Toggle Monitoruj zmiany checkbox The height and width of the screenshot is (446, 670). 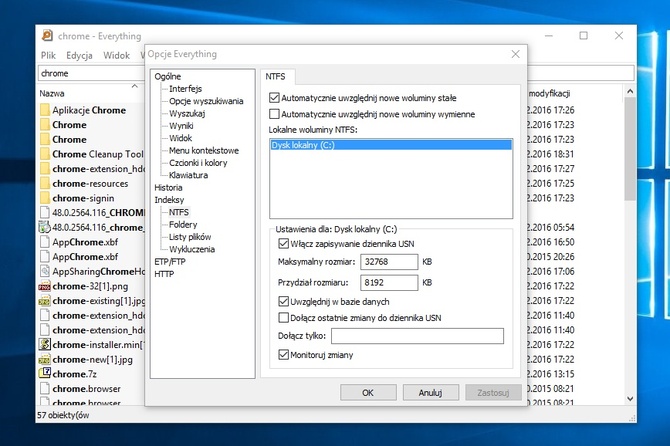[283, 354]
